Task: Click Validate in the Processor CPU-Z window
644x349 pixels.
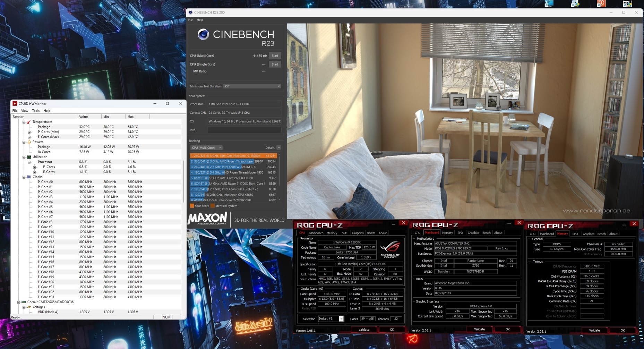Action: [364, 330]
